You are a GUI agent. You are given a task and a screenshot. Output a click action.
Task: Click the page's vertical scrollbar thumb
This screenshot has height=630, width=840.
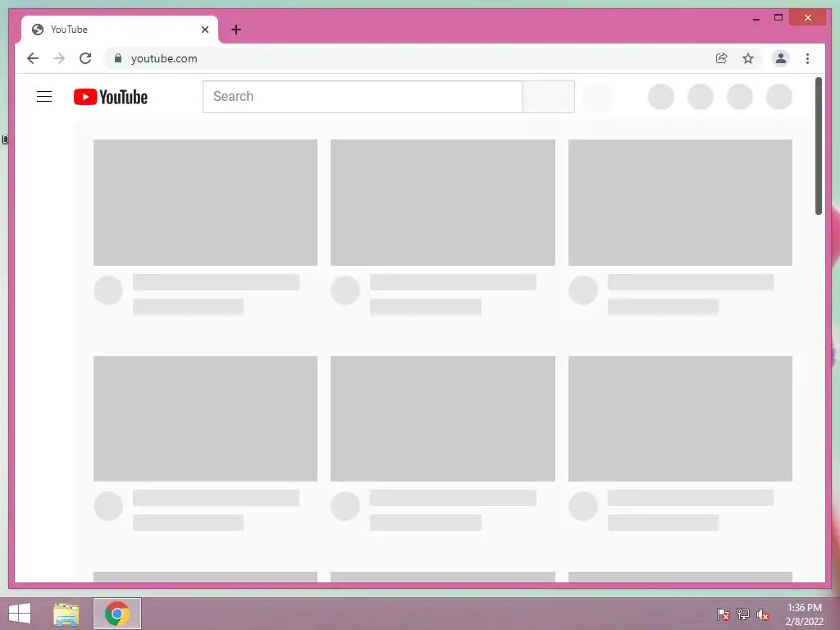point(818,146)
